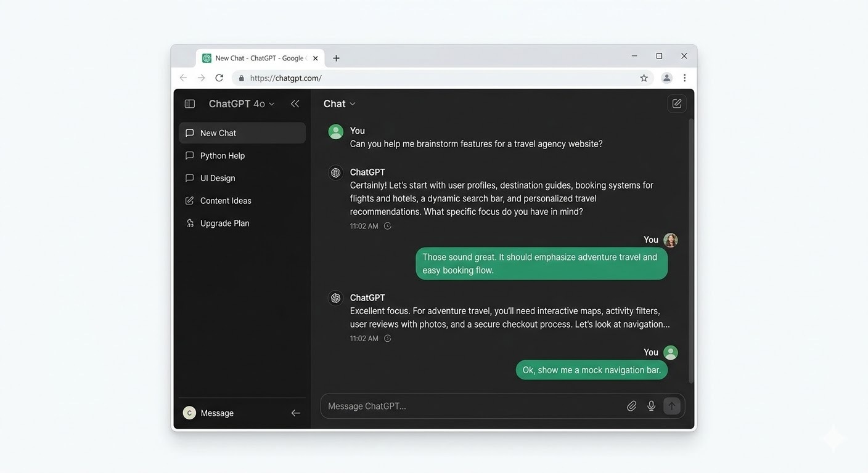The height and width of the screenshot is (473, 868).
Task: Click the Message label in sidebar footer
Action: coord(217,413)
